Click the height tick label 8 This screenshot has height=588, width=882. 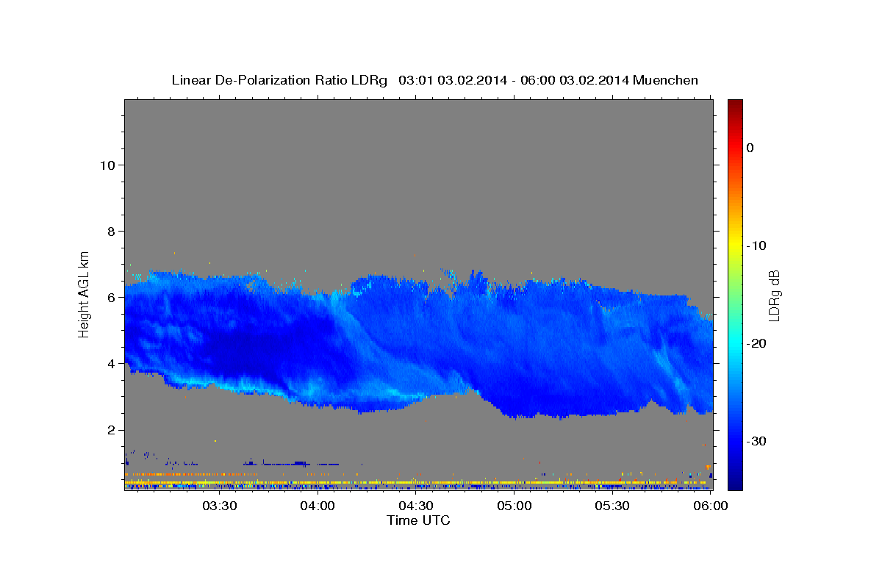point(112,231)
